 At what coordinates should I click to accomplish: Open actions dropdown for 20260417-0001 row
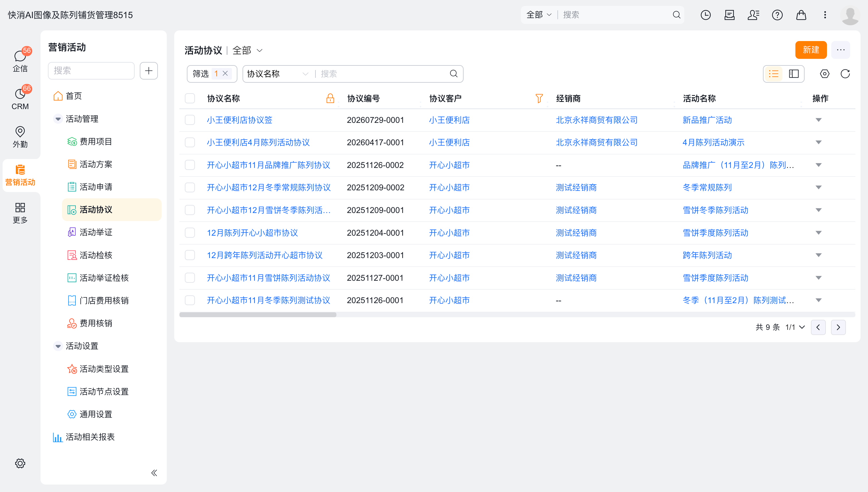(818, 142)
